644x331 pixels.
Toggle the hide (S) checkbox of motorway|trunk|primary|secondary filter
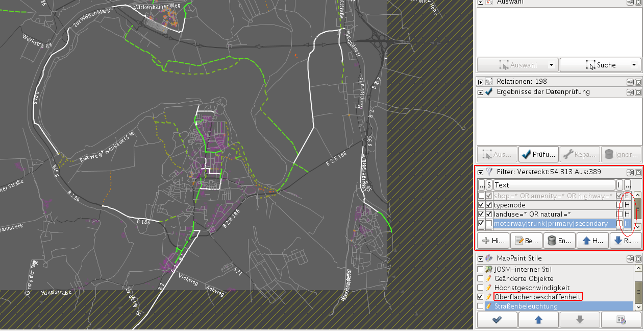point(489,223)
